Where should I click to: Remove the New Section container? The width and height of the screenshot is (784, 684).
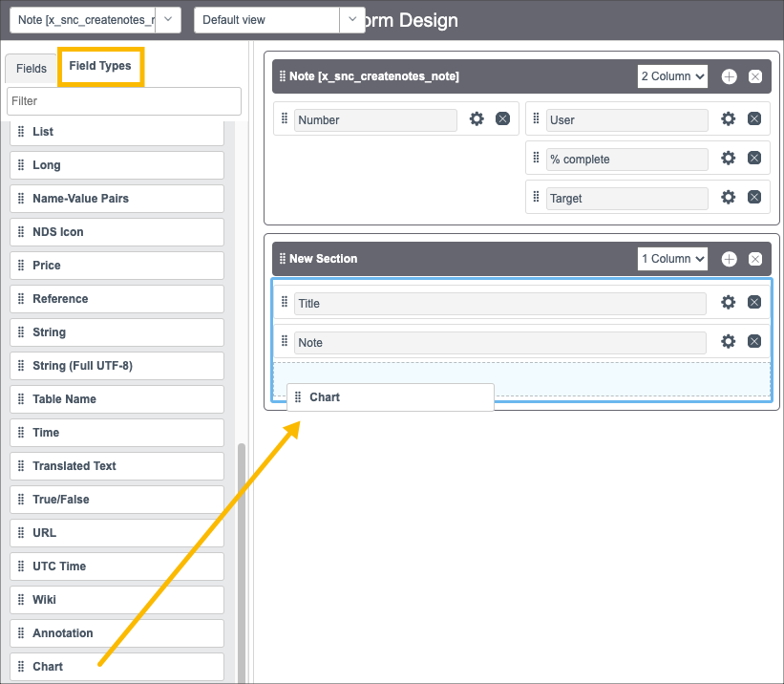pyautogui.click(x=755, y=258)
